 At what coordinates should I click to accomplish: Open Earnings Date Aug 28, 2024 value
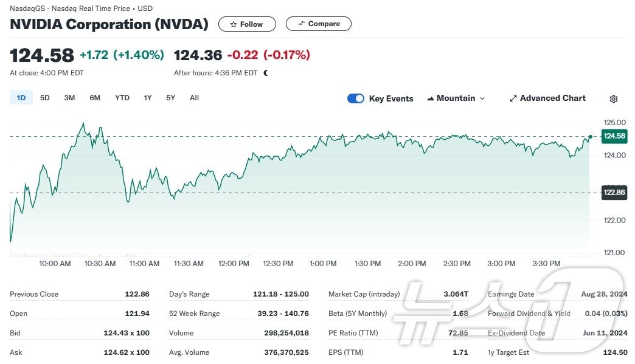[603, 294]
